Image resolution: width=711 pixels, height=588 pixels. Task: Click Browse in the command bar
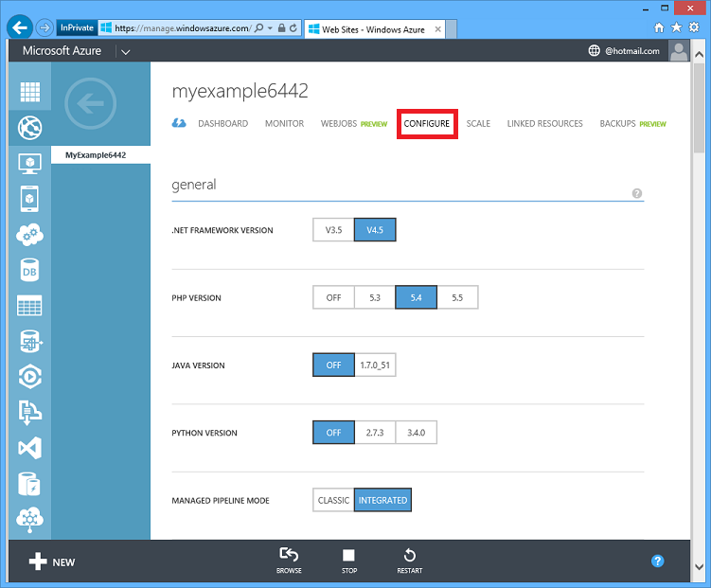pos(289,561)
